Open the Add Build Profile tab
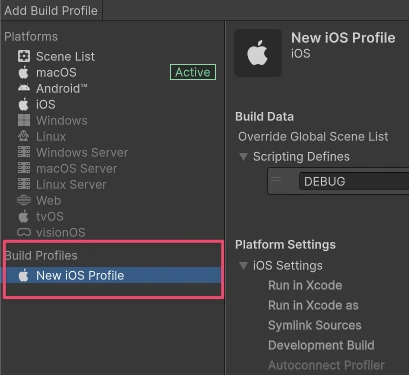The image size is (409, 375). point(51,10)
